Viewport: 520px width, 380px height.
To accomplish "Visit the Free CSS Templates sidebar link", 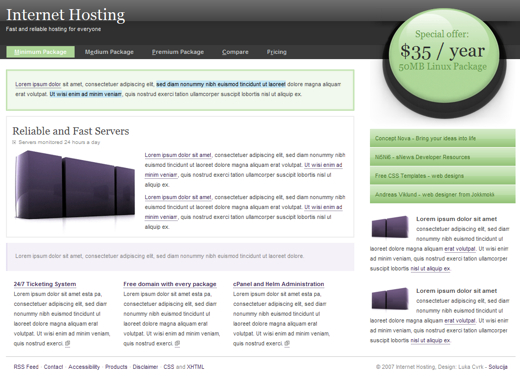I will pyautogui.click(x=442, y=175).
